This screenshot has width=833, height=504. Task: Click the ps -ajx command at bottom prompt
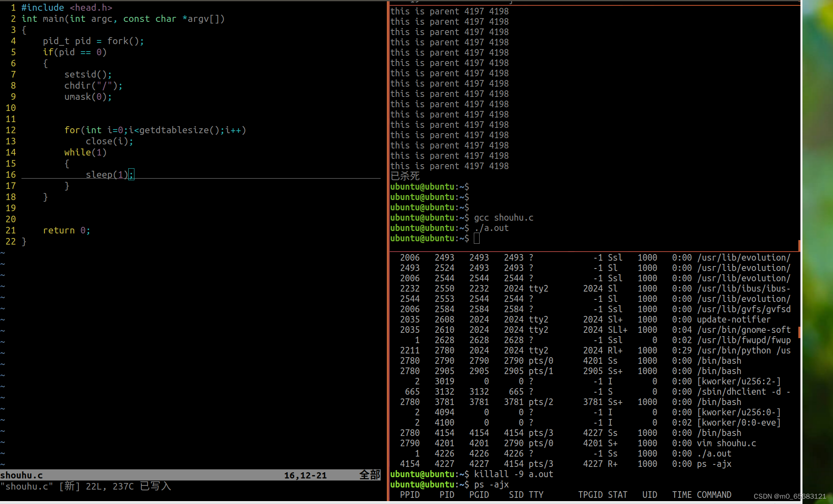click(x=491, y=485)
